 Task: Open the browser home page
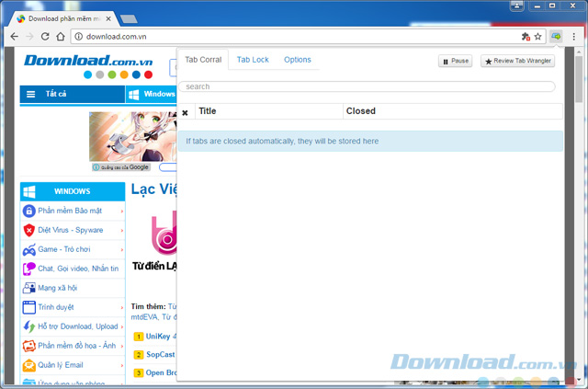61,37
